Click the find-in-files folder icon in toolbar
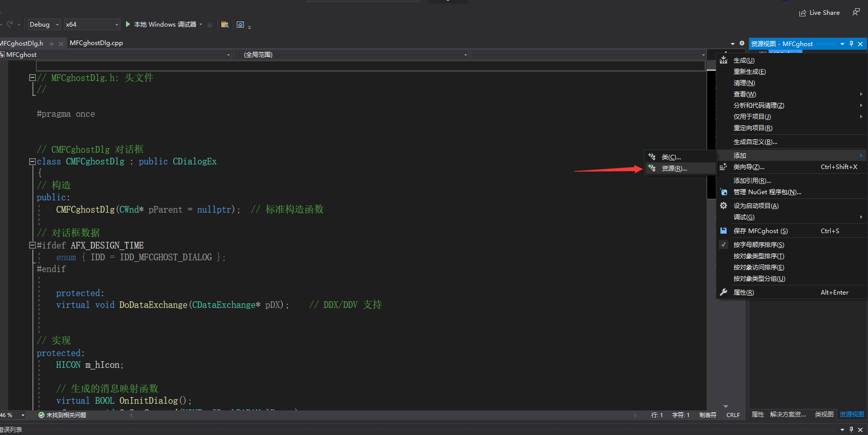 coord(224,24)
